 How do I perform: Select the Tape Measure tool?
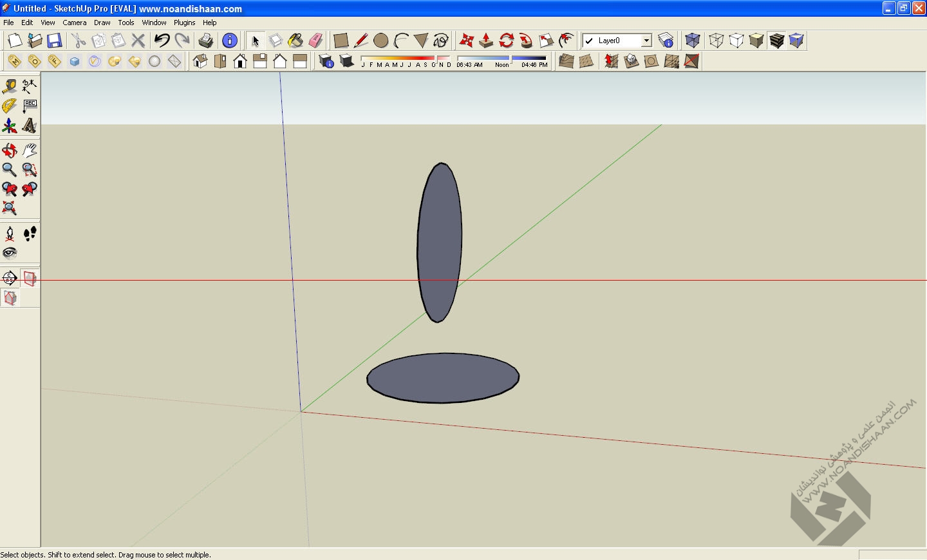tap(10, 86)
